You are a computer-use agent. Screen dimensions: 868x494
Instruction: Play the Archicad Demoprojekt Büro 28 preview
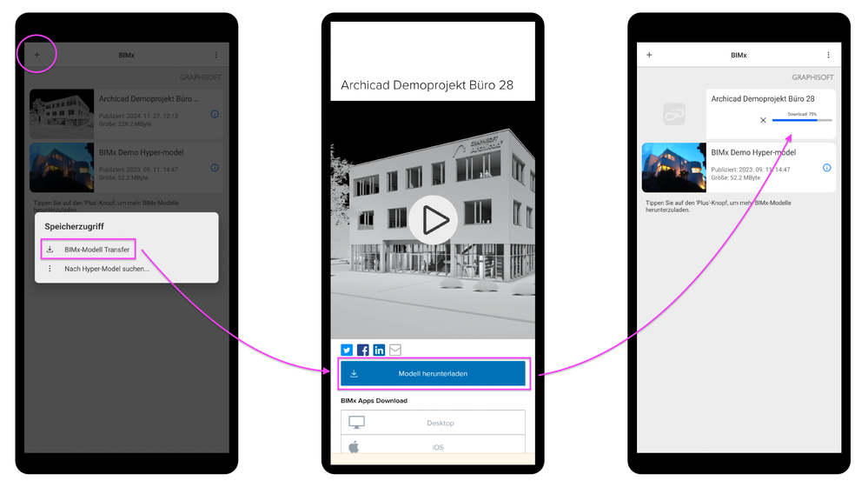pos(433,220)
